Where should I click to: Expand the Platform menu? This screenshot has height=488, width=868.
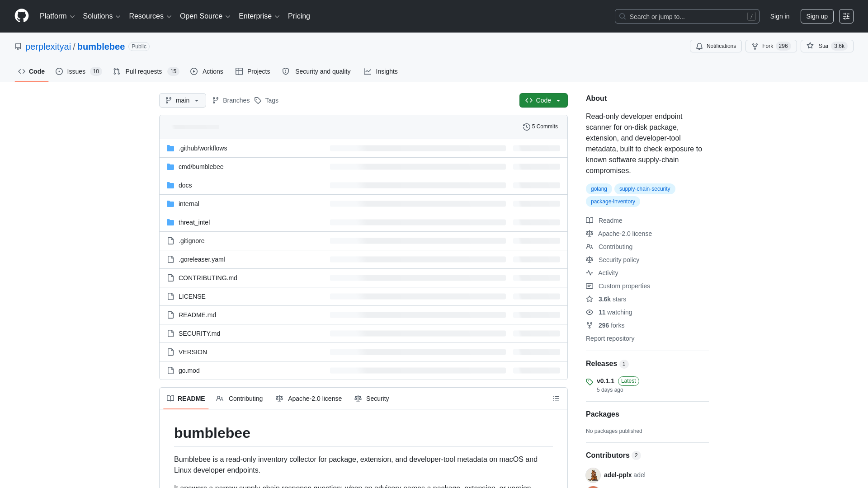(x=57, y=16)
